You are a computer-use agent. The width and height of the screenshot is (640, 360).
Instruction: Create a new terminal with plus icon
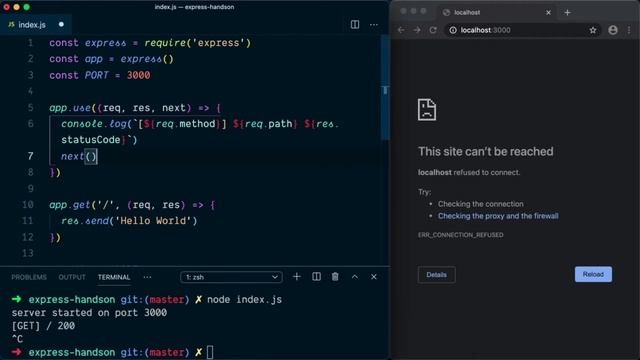(297, 277)
